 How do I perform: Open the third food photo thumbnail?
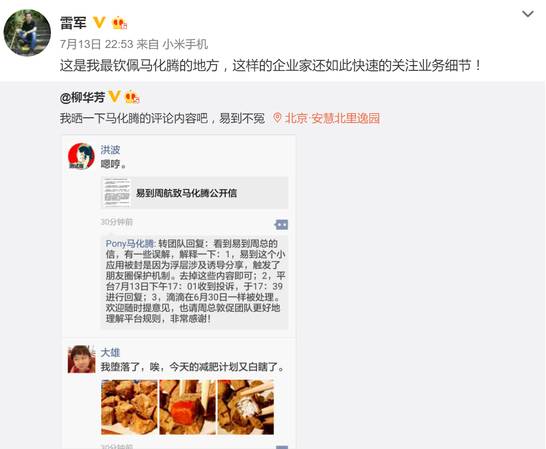pyautogui.click(x=245, y=407)
